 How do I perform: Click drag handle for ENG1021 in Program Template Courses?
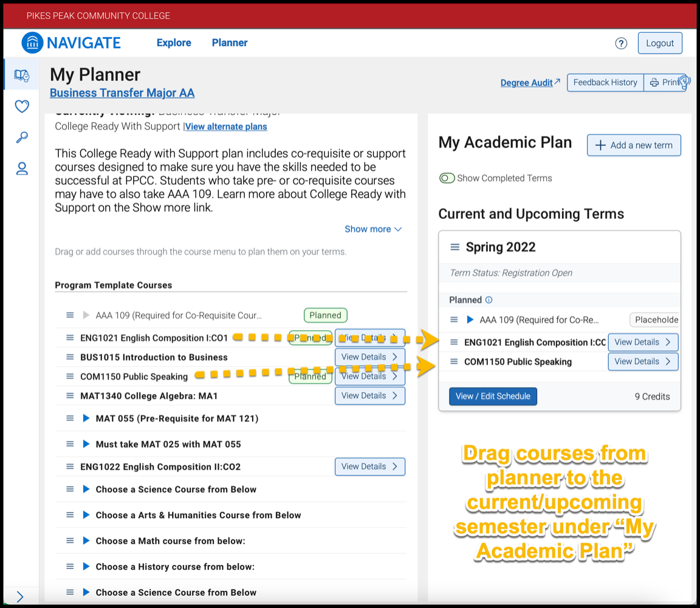[70, 337]
